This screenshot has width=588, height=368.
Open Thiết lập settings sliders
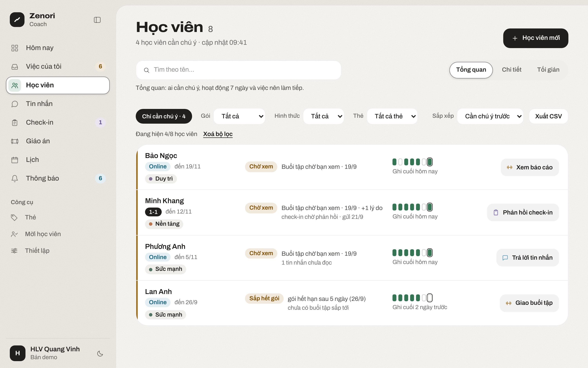point(58,251)
